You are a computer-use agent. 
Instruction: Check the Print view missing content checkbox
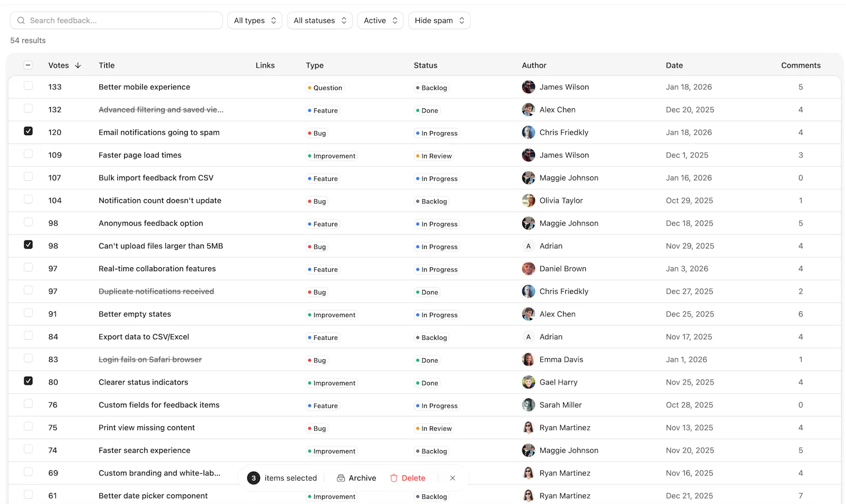(28, 426)
